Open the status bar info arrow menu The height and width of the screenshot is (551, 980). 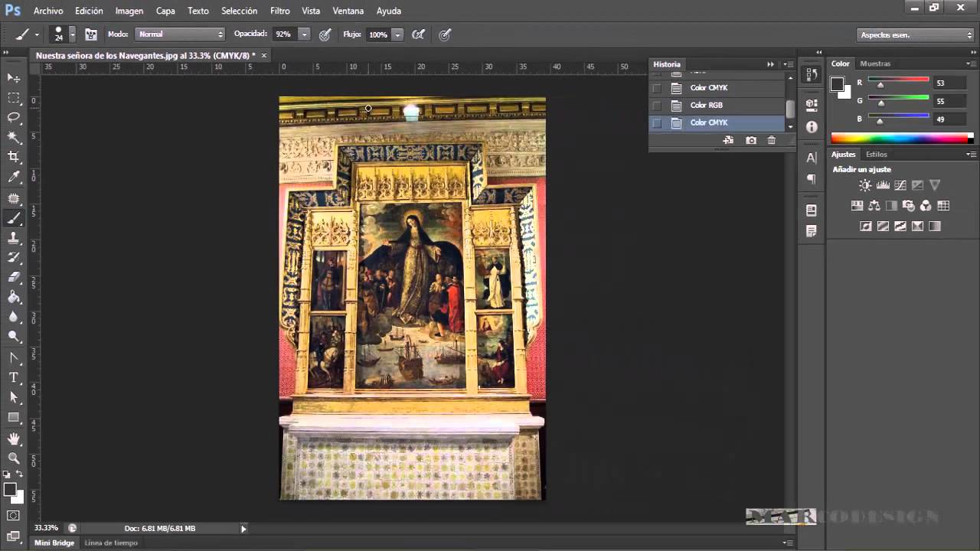[243, 529]
